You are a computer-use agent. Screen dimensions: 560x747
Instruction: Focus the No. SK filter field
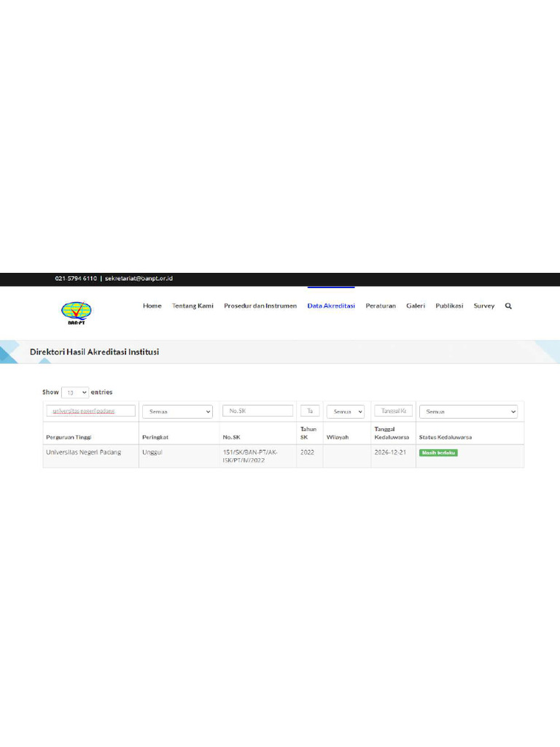[x=258, y=411]
